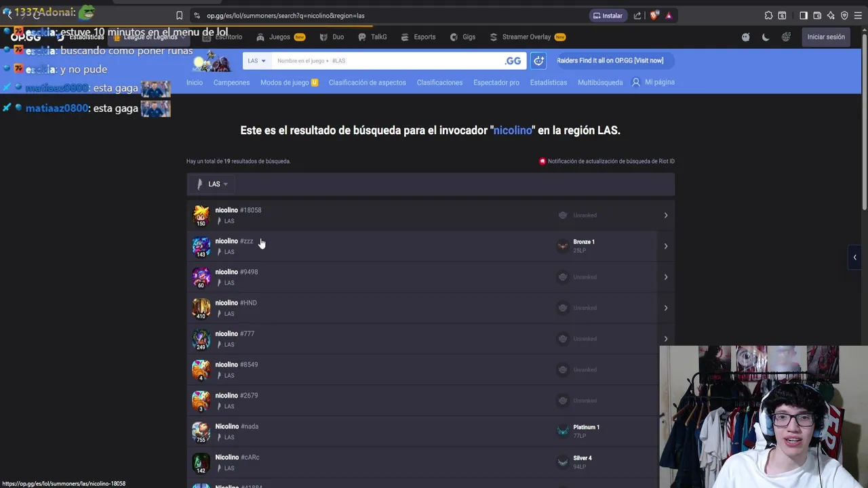The width and height of the screenshot is (868, 488).
Task: Click chevron arrow for nicolino #18058 row
Action: pyautogui.click(x=665, y=216)
